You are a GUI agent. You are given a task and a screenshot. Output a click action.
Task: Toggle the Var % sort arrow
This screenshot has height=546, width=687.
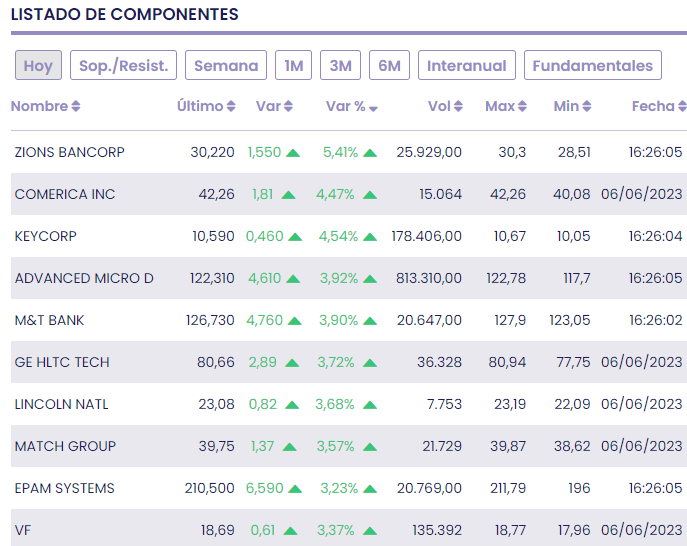pos(373,108)
